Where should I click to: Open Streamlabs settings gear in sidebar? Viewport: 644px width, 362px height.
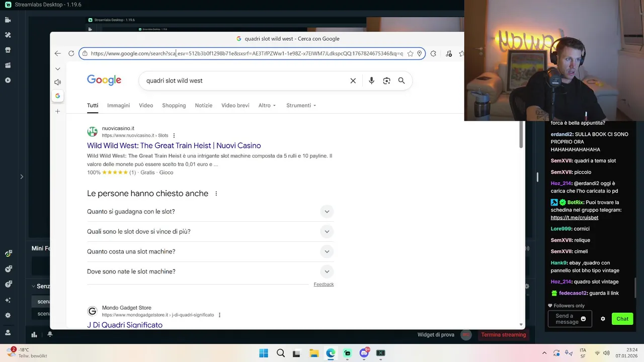click(8, 316)
